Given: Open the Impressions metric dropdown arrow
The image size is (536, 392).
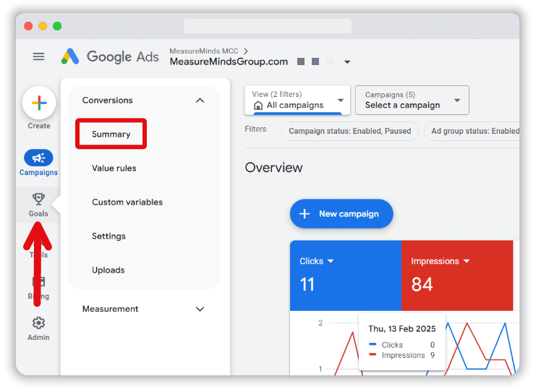Looking at the screenshot, I should click(467, 261).
